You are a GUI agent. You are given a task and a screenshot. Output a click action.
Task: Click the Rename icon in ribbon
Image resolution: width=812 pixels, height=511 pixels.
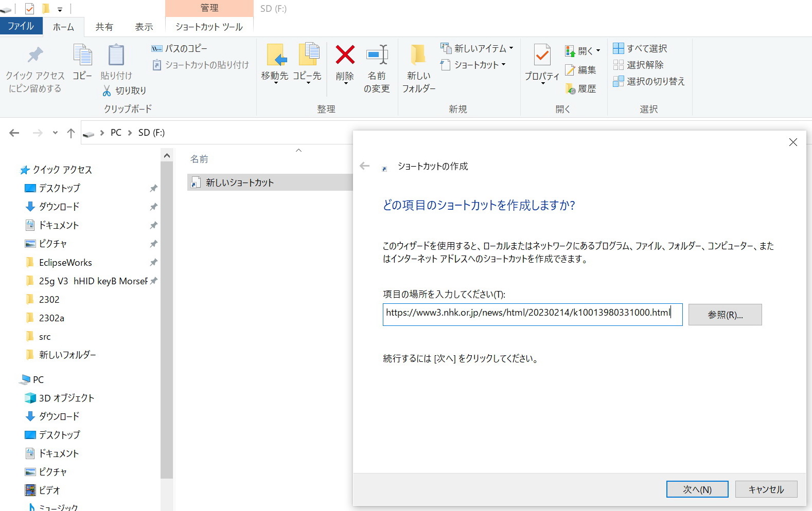tap(377, 56)
